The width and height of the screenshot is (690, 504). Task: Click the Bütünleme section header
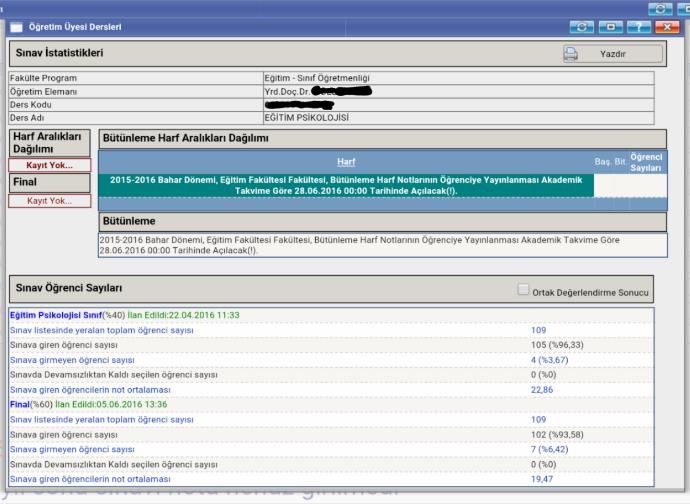tap(382, 221)
